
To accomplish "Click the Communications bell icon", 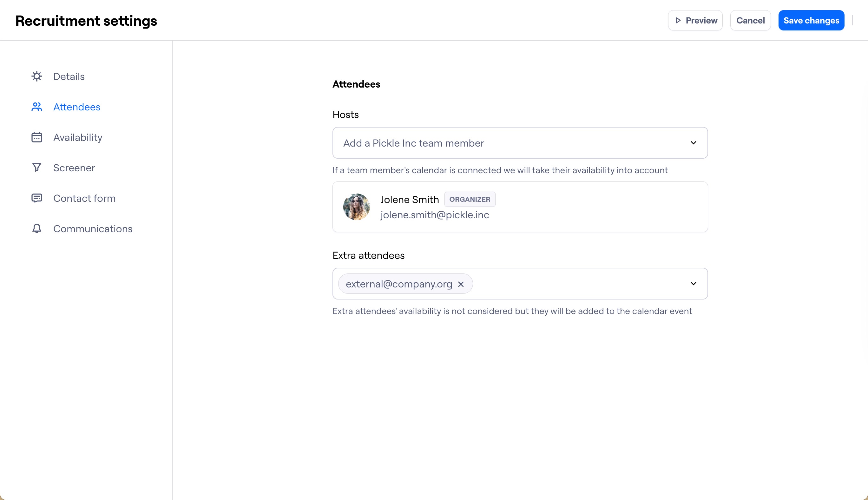I will (x=37, y=228).
